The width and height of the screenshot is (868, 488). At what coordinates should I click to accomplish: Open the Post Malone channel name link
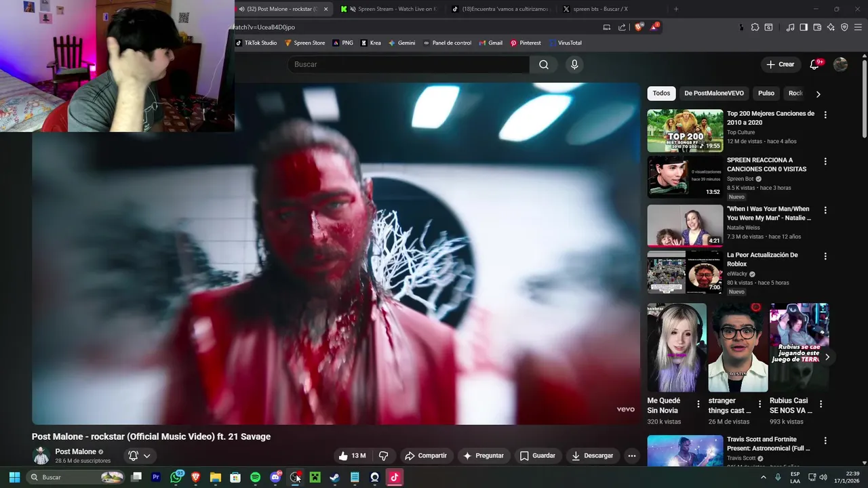[75, 451]
